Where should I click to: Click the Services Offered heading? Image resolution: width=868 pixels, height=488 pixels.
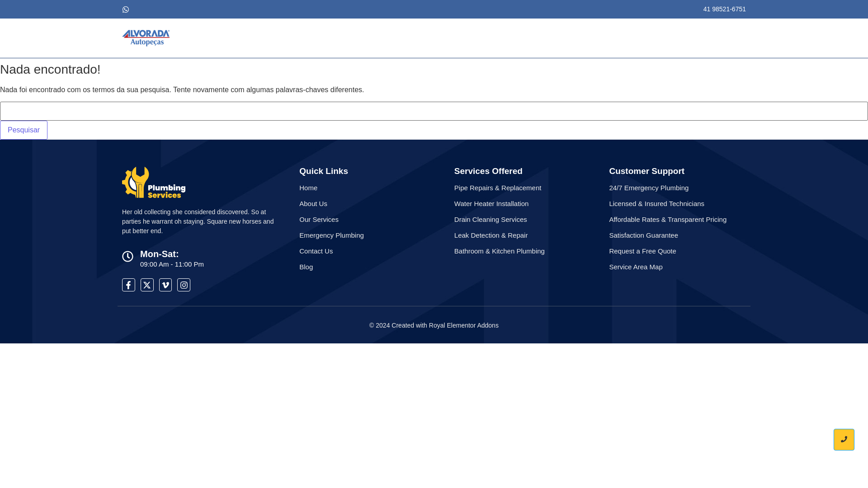[488, 171]
